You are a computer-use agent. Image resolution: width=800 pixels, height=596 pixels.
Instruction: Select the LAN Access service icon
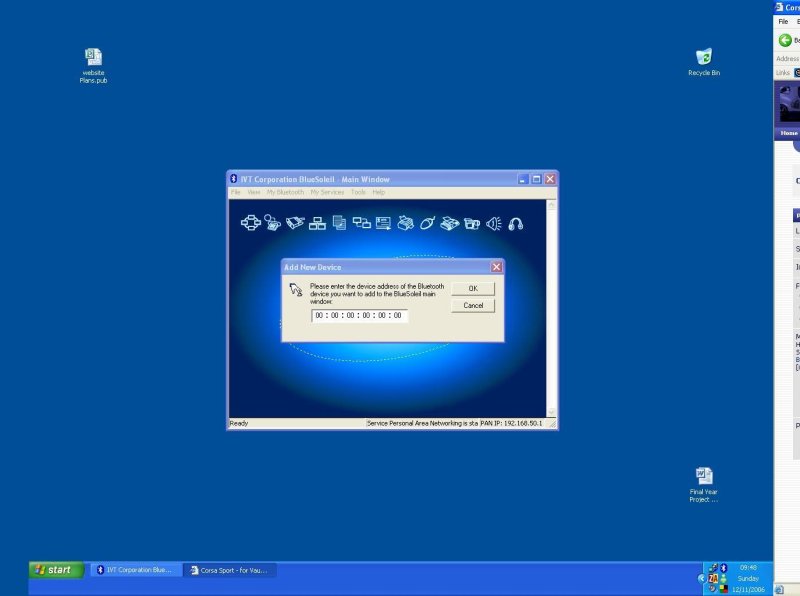317,224
